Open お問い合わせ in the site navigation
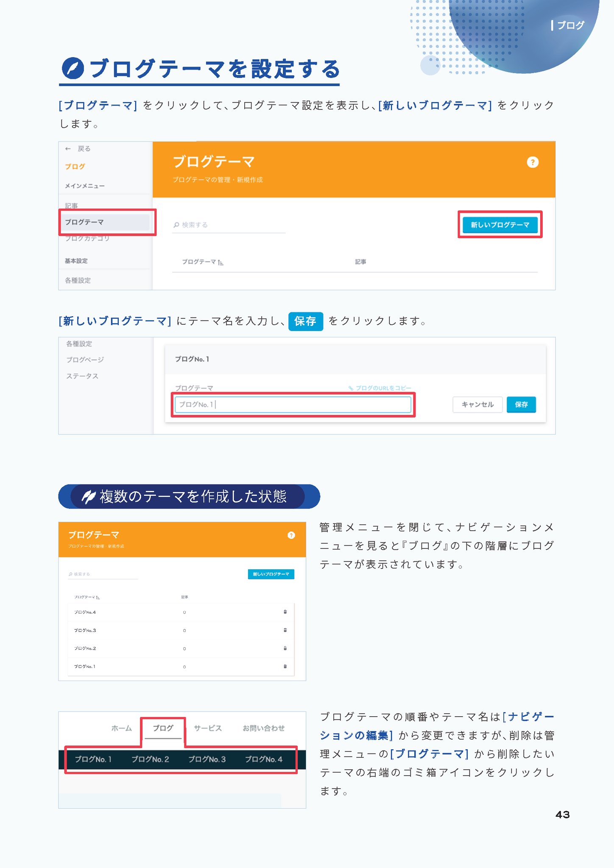The width and height of the screenshot is (614, 868). (264, 728)
